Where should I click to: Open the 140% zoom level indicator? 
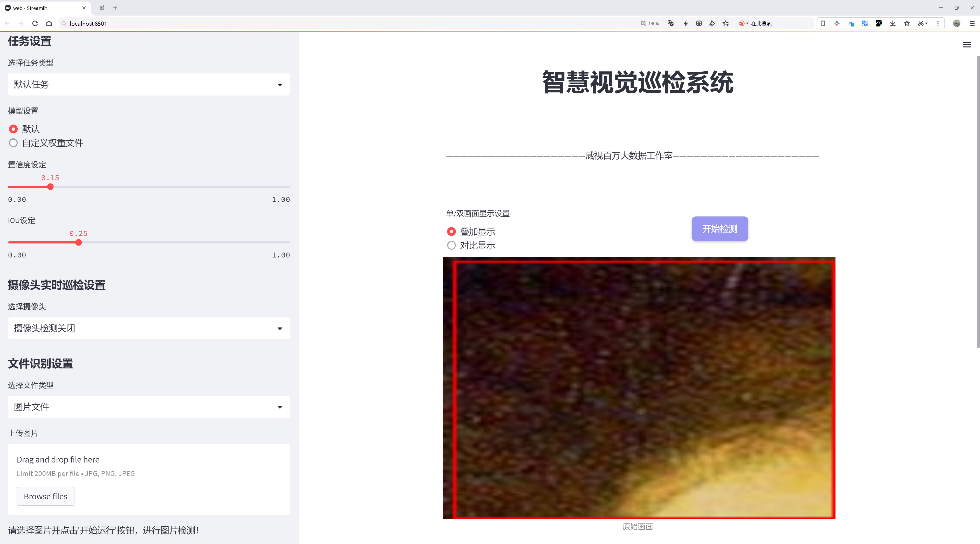(x=650, y=23)
